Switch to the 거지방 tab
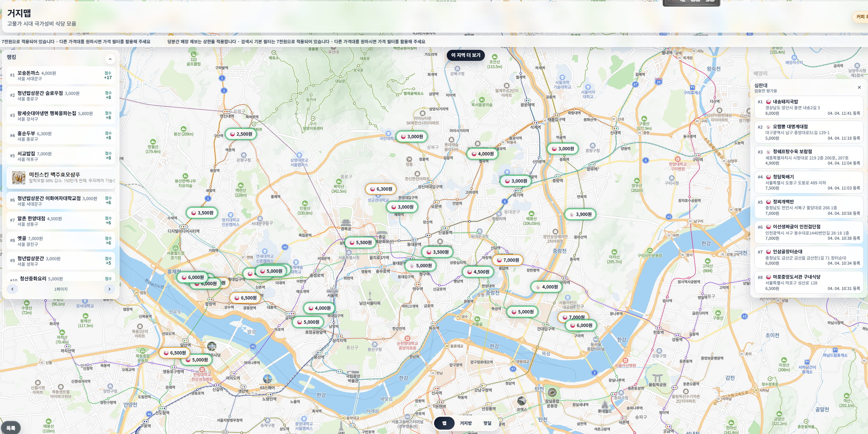 coord(466,423)
